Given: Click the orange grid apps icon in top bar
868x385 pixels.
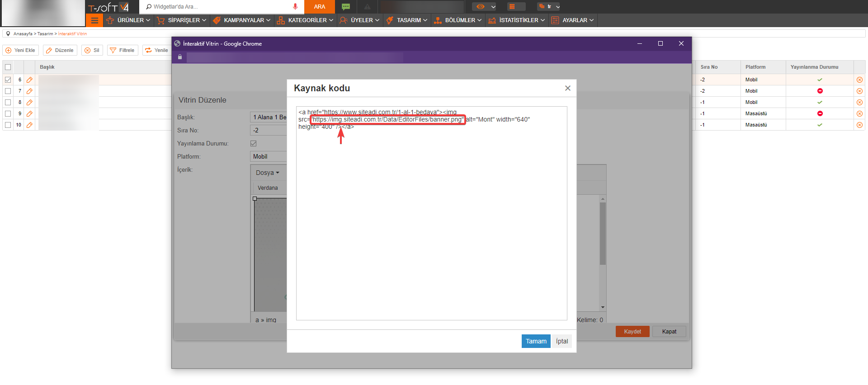Looking at the screenshot, I should 512,7.
